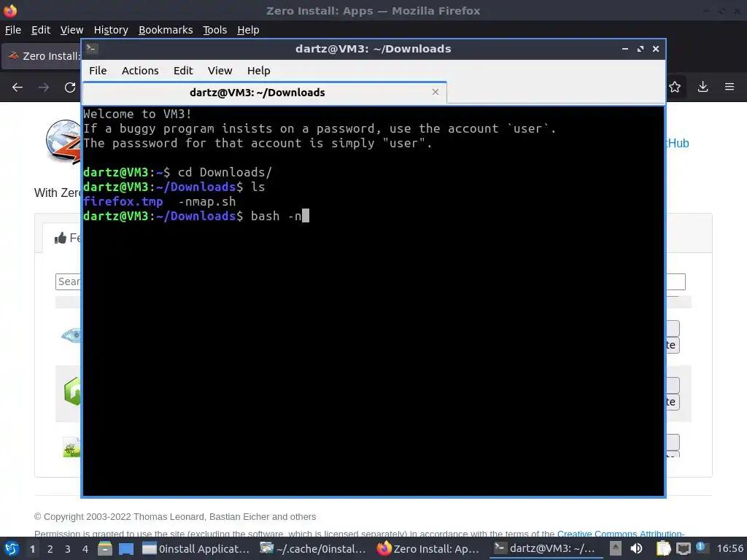This screenshot has width=747, height=560.
Task: Go back in Firefox
Action: tap(18, 87)
